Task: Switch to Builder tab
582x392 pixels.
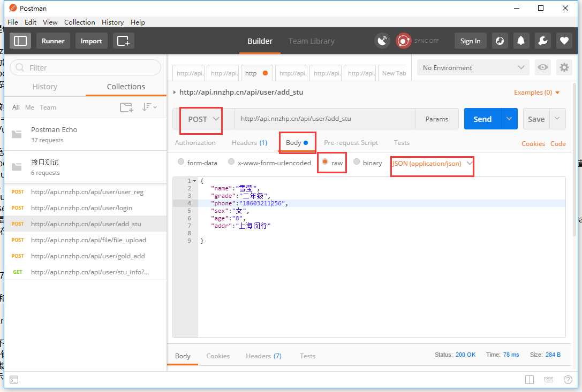Action: point(260,41)
